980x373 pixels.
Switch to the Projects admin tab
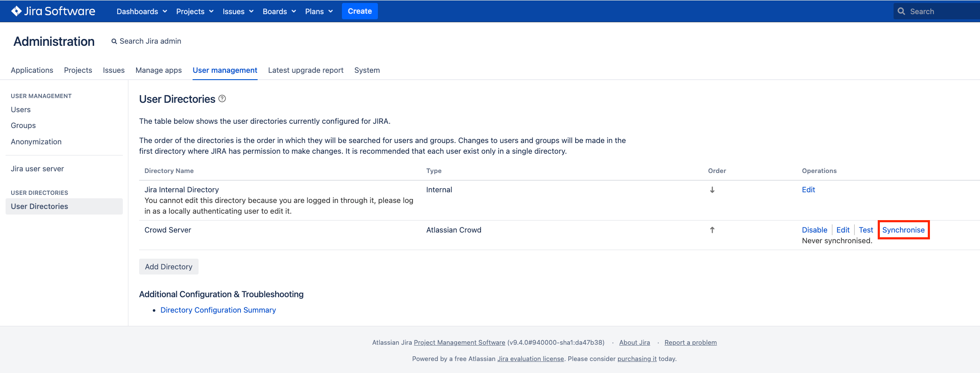tap(78, 70)
